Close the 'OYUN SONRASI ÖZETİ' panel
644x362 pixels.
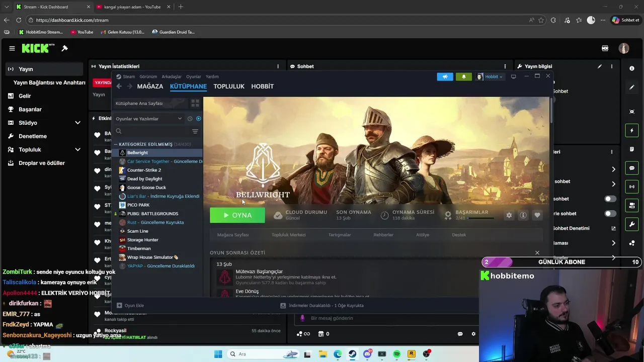[x=537, y=253]
